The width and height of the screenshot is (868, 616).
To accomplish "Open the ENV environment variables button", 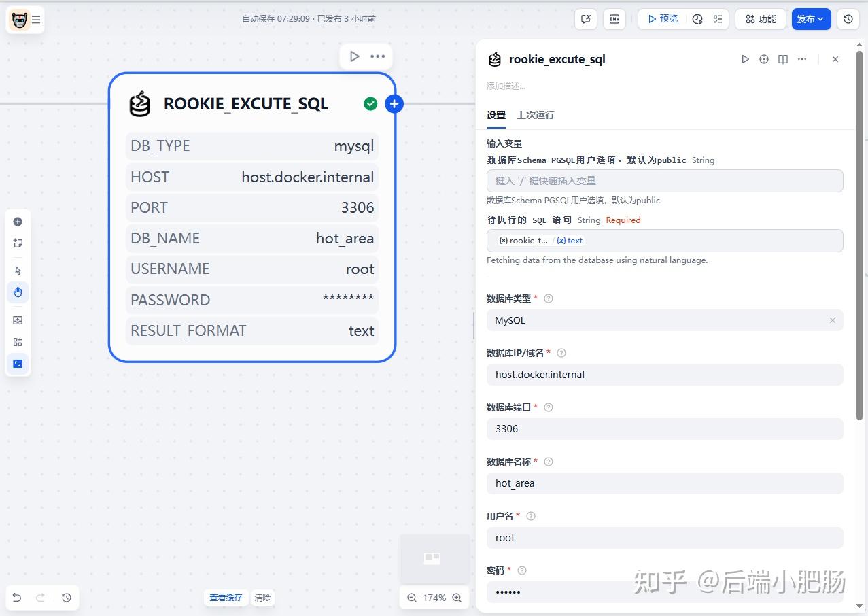I will 614,19.
